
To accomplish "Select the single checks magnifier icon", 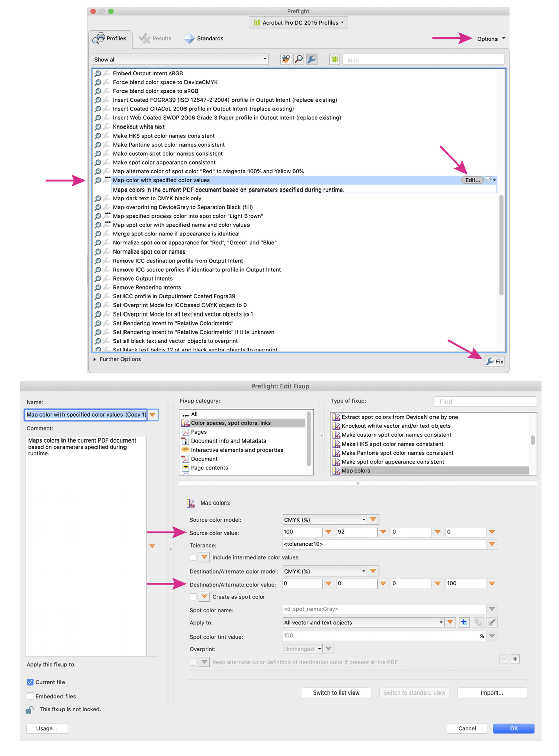I will [299, 59].
